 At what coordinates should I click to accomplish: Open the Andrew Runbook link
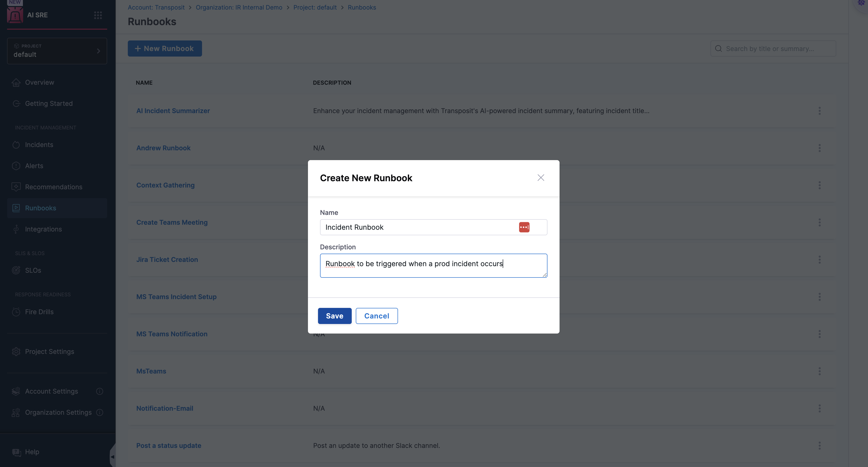tap(163, 148)
